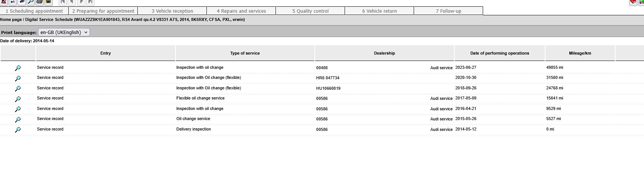The width and height of the screenshot is (644, 175).
Task: Switch to the 3 Vehicle reception tab
Action: (172, 11)
